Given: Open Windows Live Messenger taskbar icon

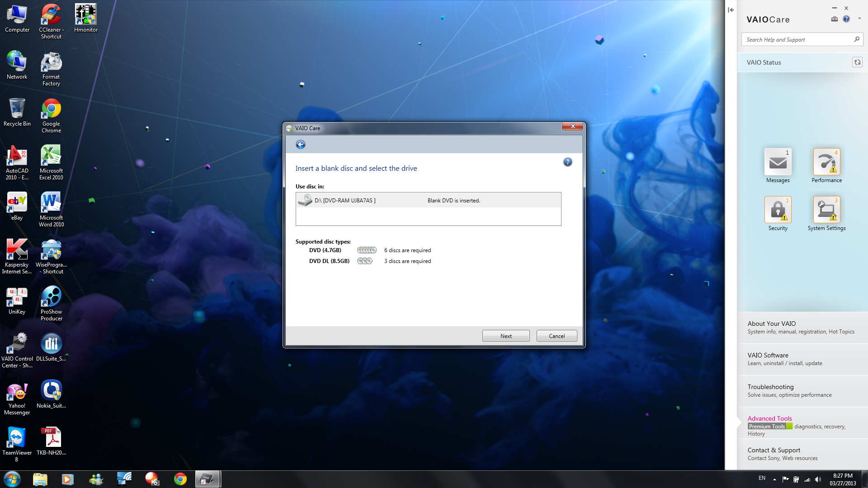Looking at the screenshot, I should tap(96, 479).
